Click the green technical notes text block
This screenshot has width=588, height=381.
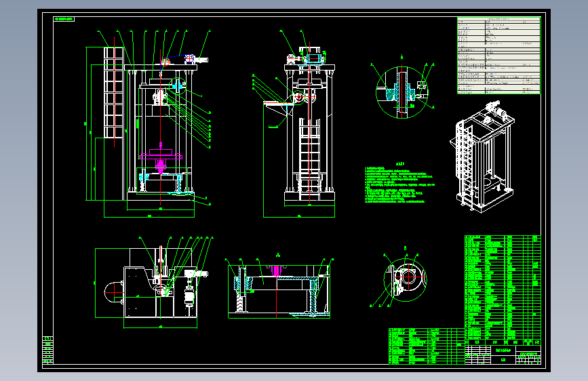[399, 184]
